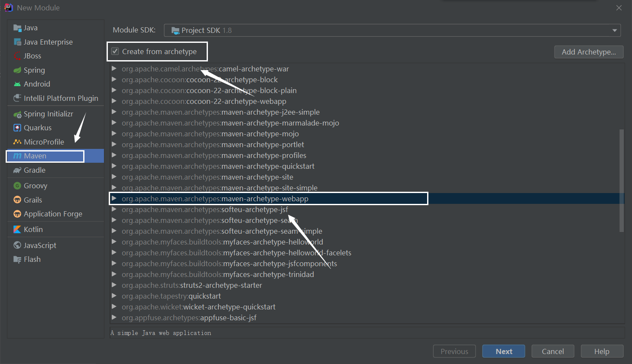The width and height of the screenshot is (632, 364).
Task: Expand maven-archetype-quickstart node
Action: pos(114,166)
